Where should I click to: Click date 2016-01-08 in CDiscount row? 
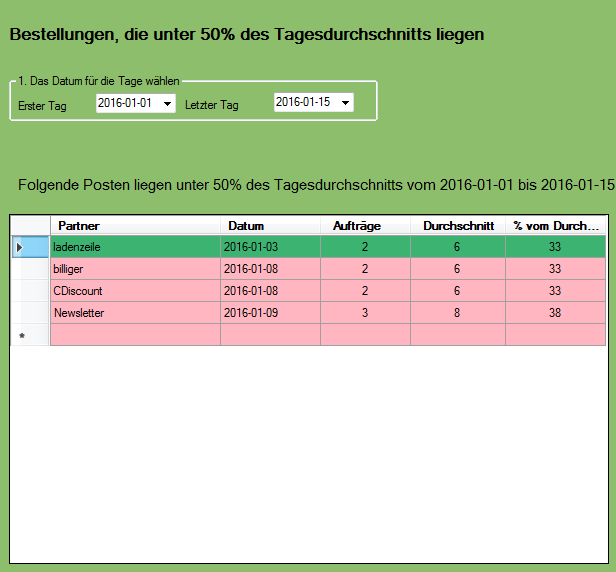(270, 291)
